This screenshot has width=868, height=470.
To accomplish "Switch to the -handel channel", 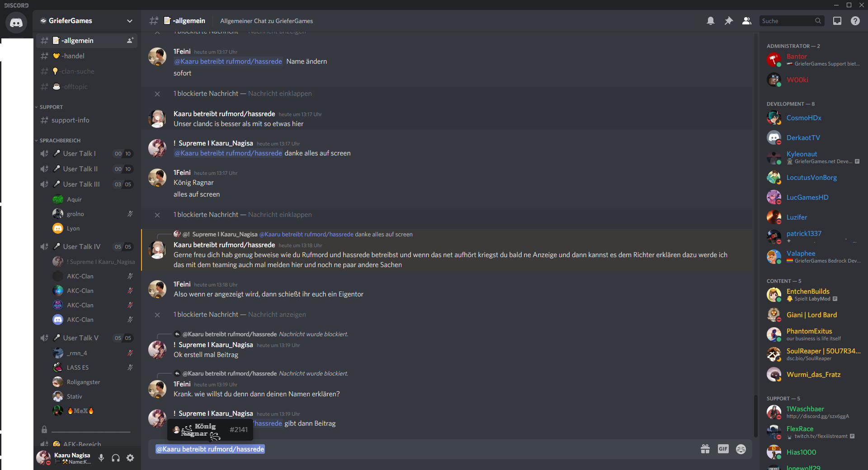I will [x=87, y=56].
